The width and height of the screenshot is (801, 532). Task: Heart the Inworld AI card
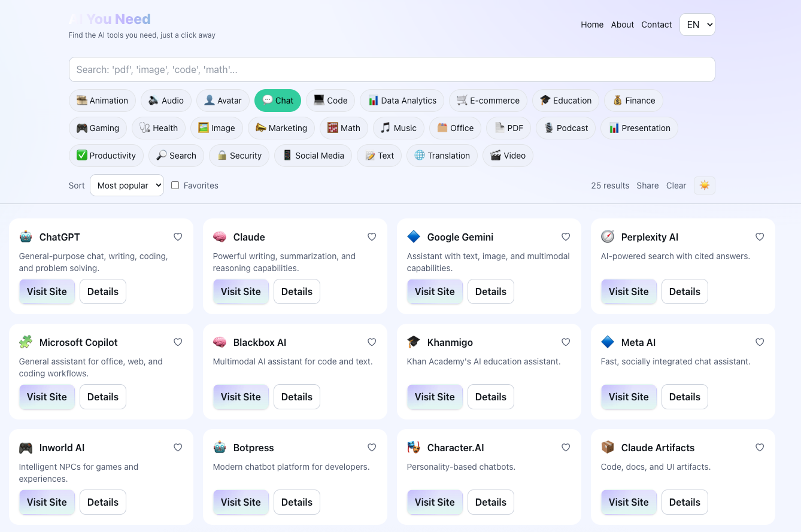tap(178, 448)
